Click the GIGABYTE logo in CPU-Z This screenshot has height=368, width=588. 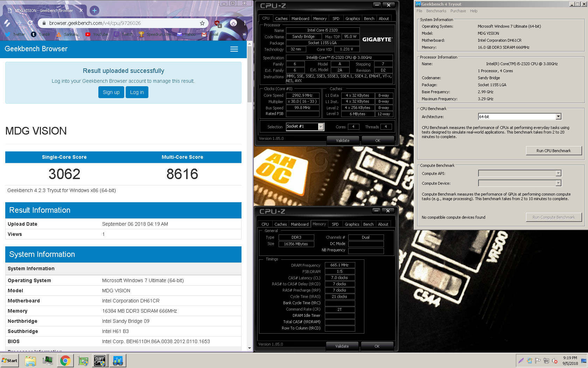377,39
